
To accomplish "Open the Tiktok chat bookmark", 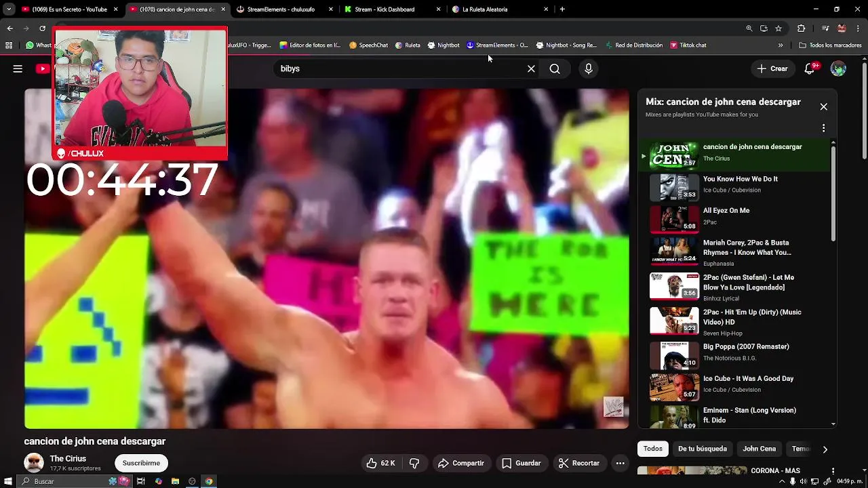I will tap(688, 45).
